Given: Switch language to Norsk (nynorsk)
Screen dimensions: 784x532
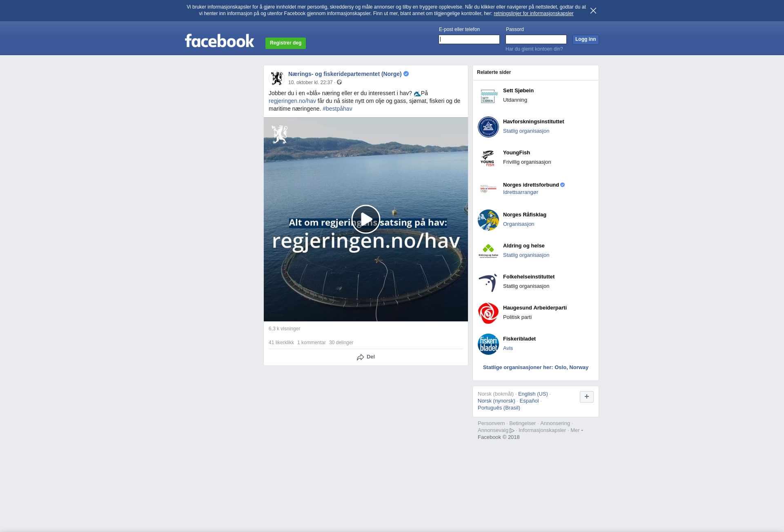Looking at the screenshot, I should point(497,401).
